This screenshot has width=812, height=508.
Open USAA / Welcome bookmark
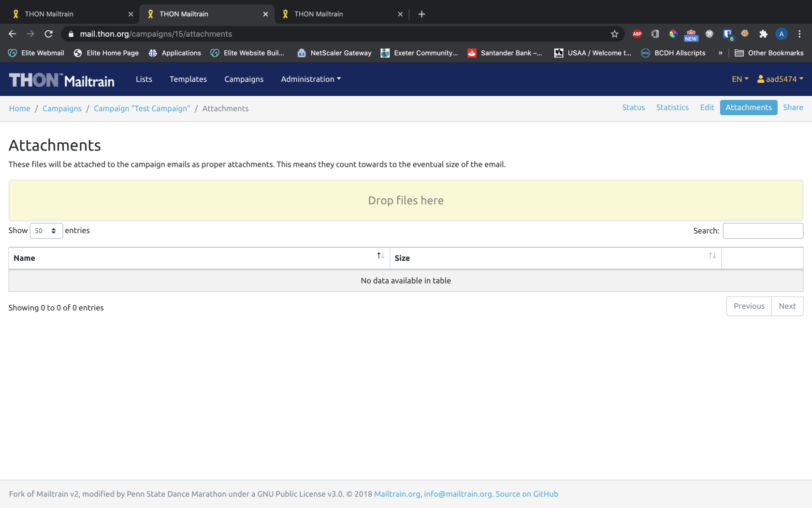coord(593,53)
